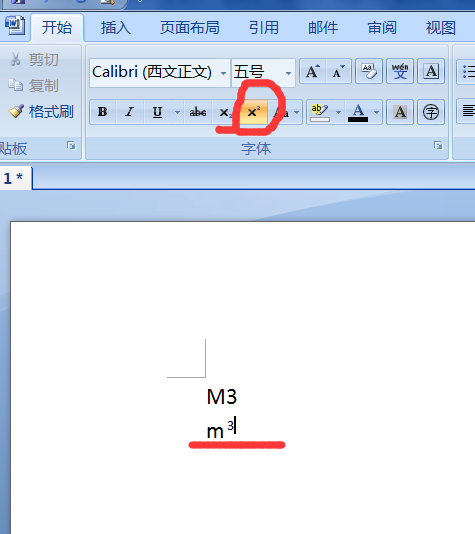Click the Office Word button icon

point(15,25)
